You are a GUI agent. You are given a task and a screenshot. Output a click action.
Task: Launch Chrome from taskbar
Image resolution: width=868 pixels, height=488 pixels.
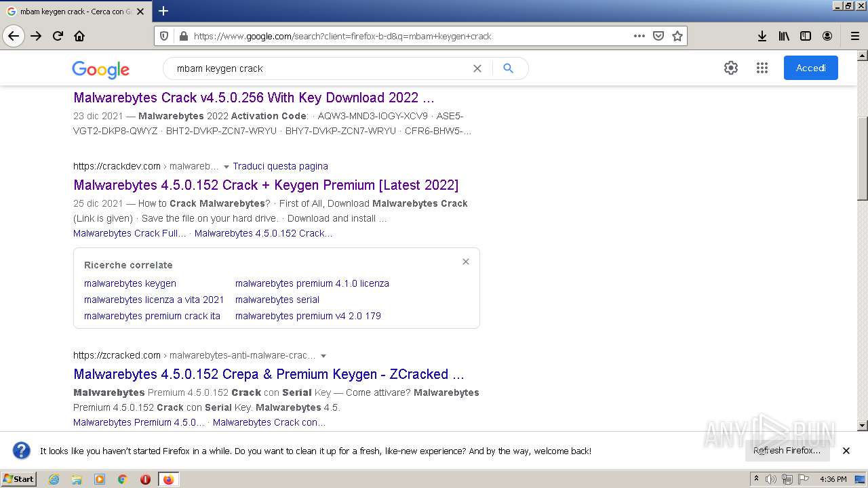pos(122,479)
